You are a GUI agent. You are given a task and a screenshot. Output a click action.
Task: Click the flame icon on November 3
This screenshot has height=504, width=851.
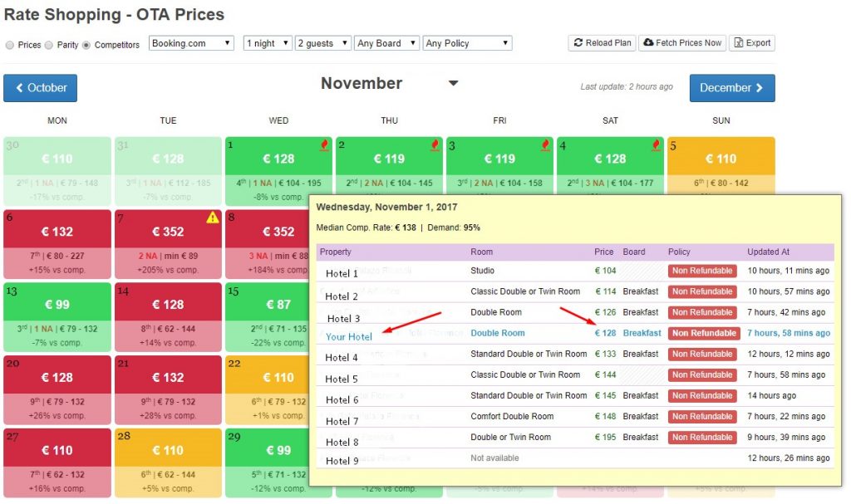coord(546,145)
